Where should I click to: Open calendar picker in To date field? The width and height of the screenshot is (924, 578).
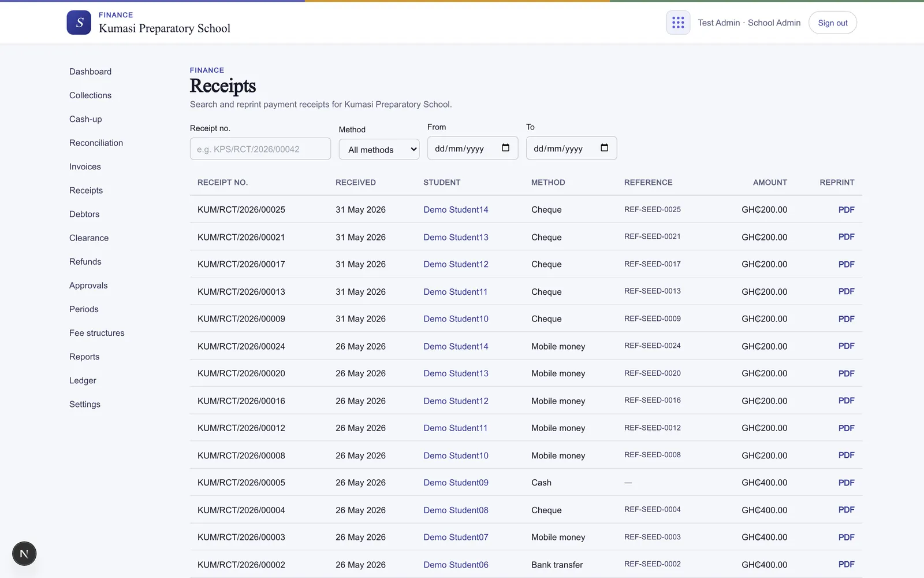[x=604, y=148]
